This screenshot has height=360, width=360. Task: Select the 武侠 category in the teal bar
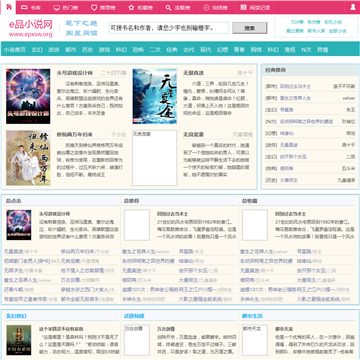point(54,50)
